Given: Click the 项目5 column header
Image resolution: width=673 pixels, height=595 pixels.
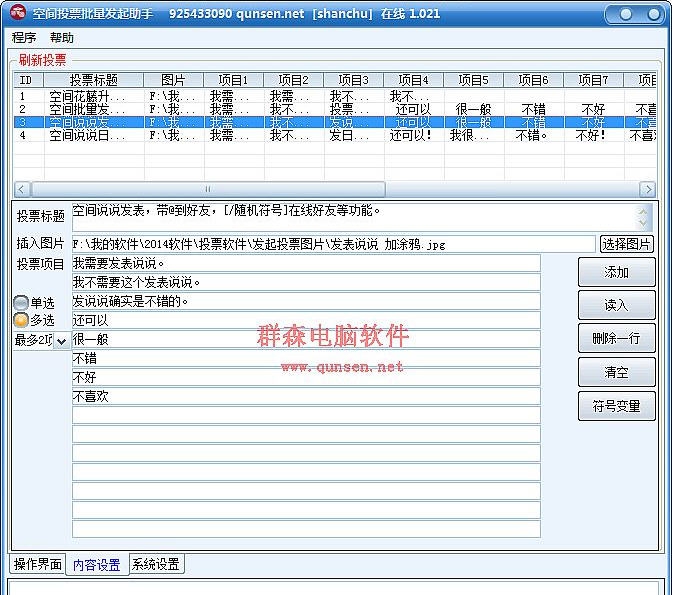Looking at the screenshot, I should tap(473, 80).
